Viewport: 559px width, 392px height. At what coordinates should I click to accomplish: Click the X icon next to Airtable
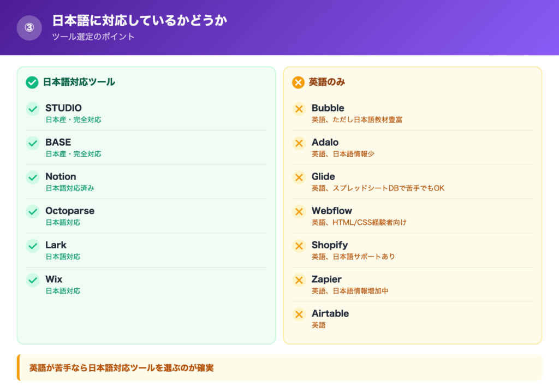pos(299,315)
